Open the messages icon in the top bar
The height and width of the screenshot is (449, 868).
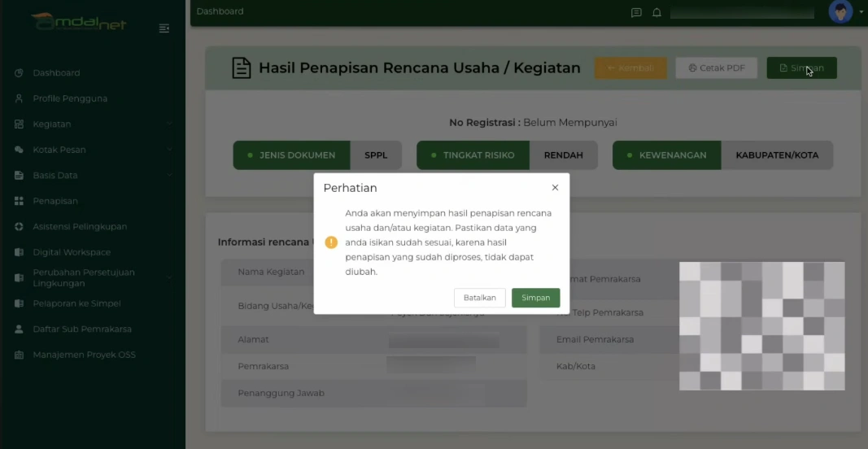click(637, 12)
